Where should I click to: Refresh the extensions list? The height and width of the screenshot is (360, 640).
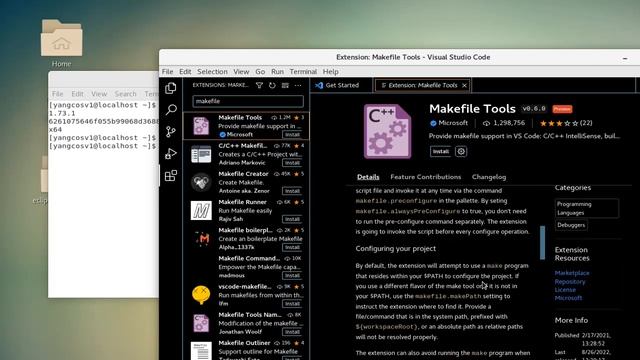272,85
